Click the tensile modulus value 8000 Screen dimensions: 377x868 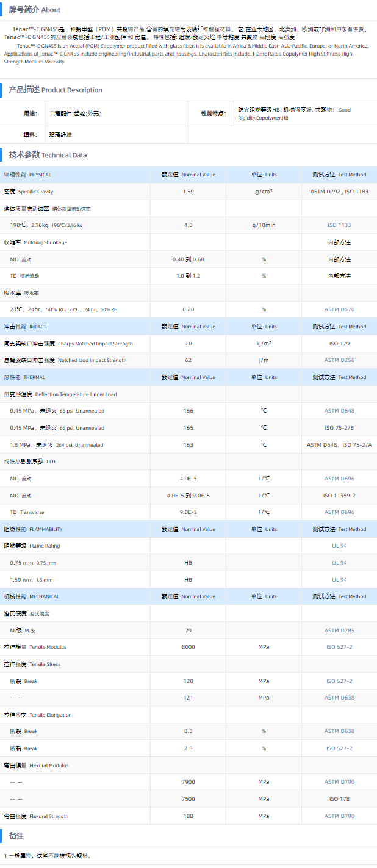coord(188,647)
